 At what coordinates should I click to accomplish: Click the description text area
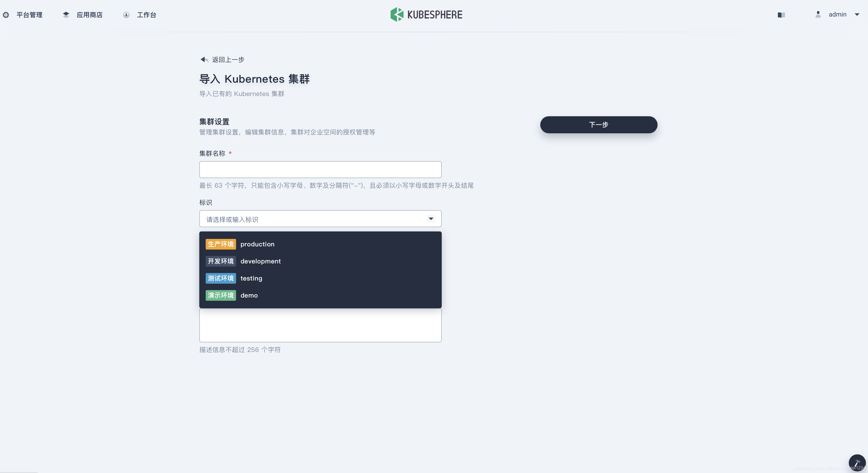click(x=320, y=326)
